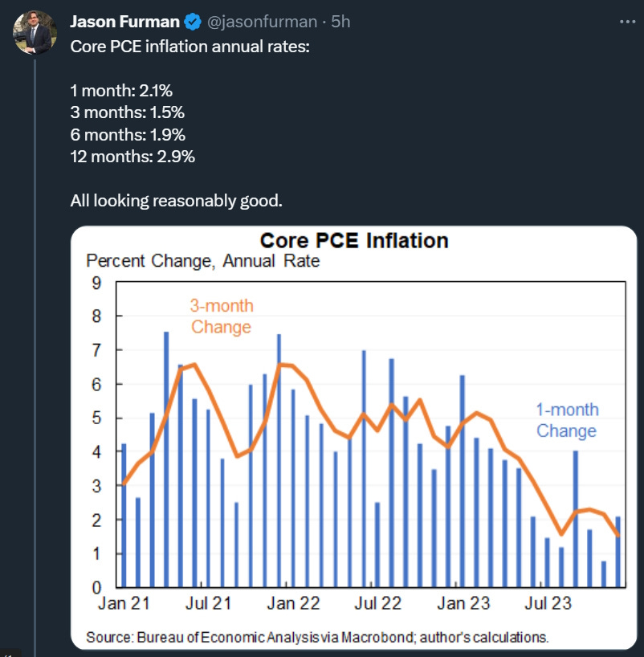Click the Jason Furman display name
Image resolution: width=644 pixels, height=657 pixels.
124,22
